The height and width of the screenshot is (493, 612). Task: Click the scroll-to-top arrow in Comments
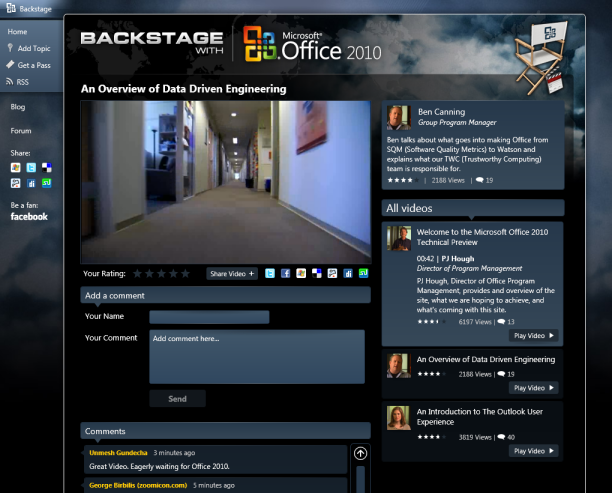(x=360, y=454)
